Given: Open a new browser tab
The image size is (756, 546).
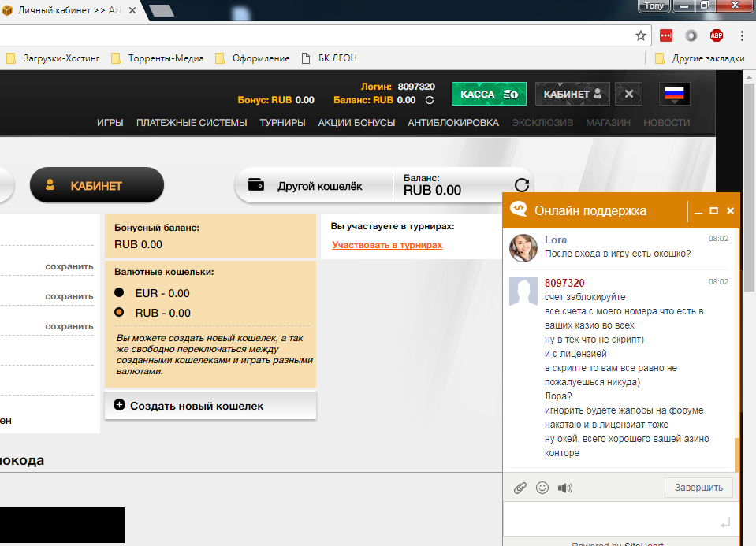Looking at the screenshot, I should 162,10.
